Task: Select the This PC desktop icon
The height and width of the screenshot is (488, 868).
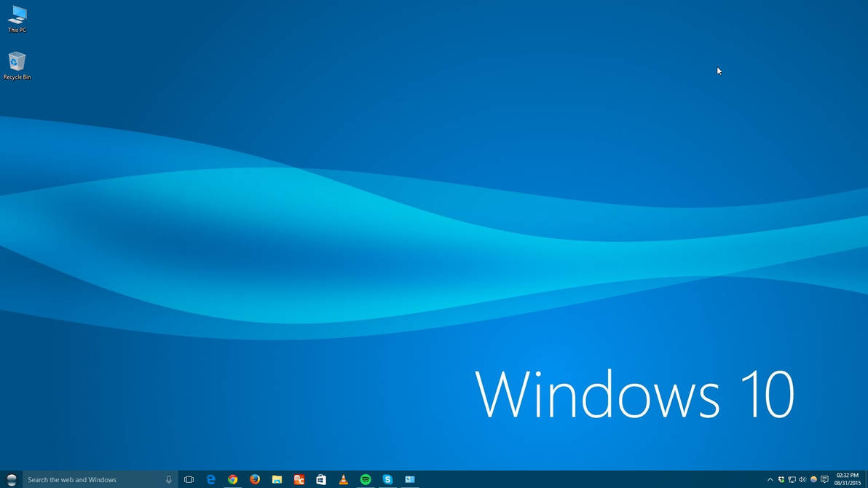Action: pyautogui.click(x=17, y=19)
